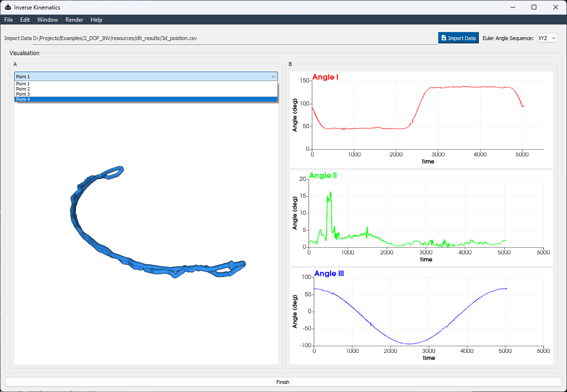Open the Euler Angle Sequence XYZ dropdown
Image resolution: width=567 pixels, height=392 pixels.
point(547,38)
